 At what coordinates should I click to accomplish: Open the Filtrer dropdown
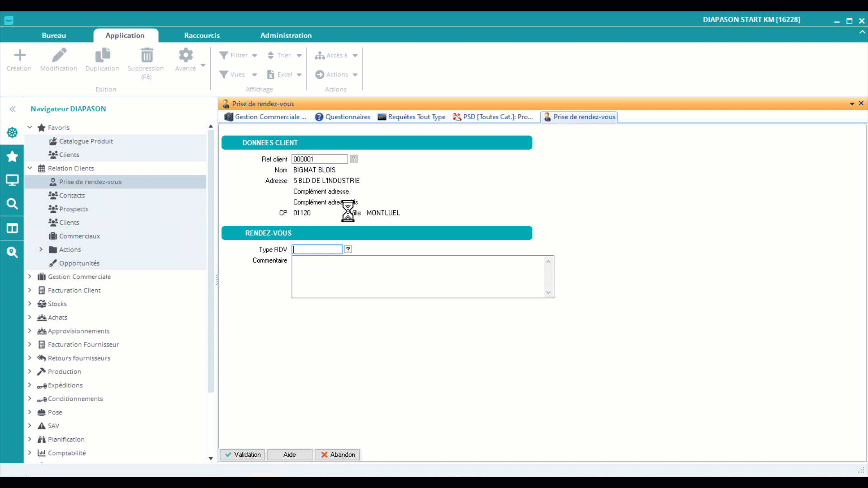(x=239, y=56)
